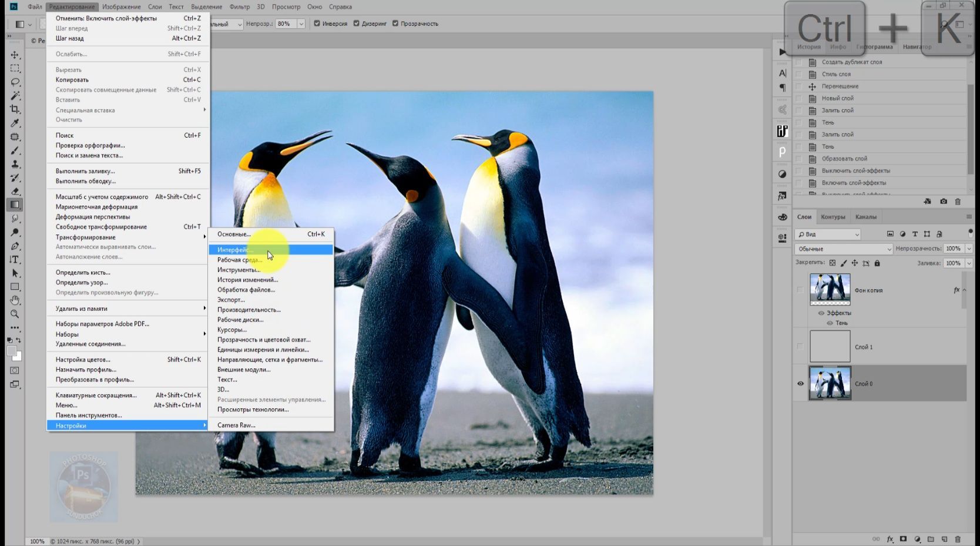980x546 pixels.
Task: Select the Clone Stamp tool
Action: [x=15, y=164]
